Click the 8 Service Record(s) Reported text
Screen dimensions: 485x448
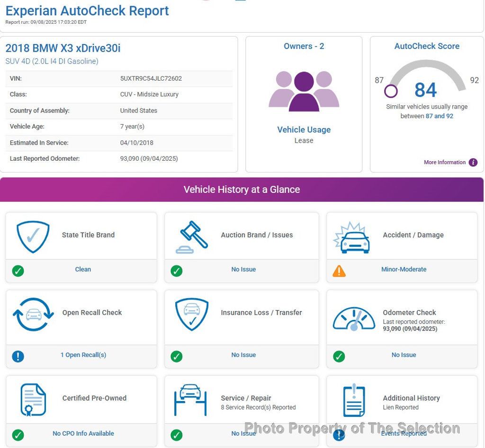(x=258, y=407)
